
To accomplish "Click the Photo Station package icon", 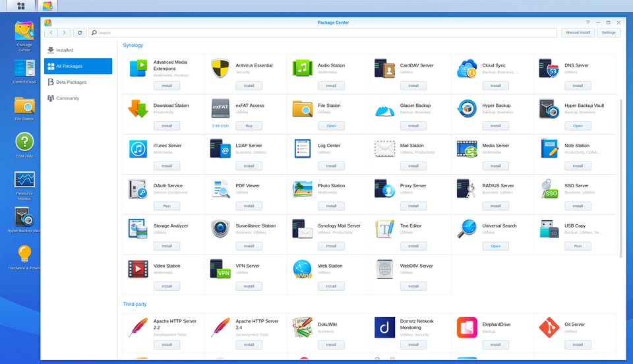I will pyautogui.click(x=303, y=189).
